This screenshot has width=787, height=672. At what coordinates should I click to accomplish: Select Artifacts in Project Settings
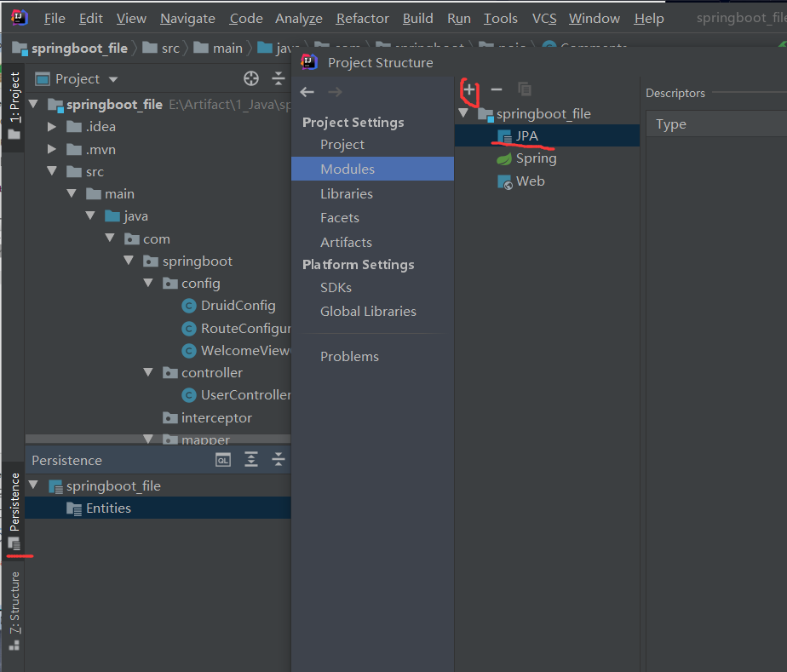click(346, 243)
